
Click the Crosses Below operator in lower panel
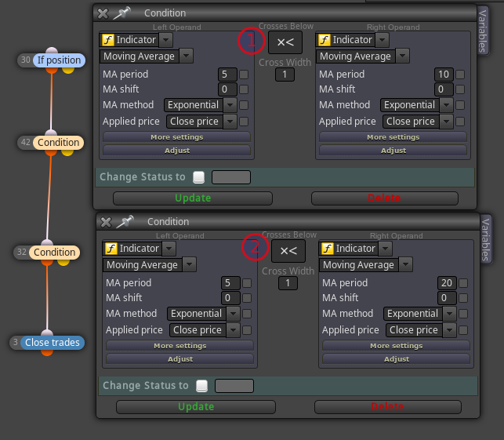[x=288, y=251]
